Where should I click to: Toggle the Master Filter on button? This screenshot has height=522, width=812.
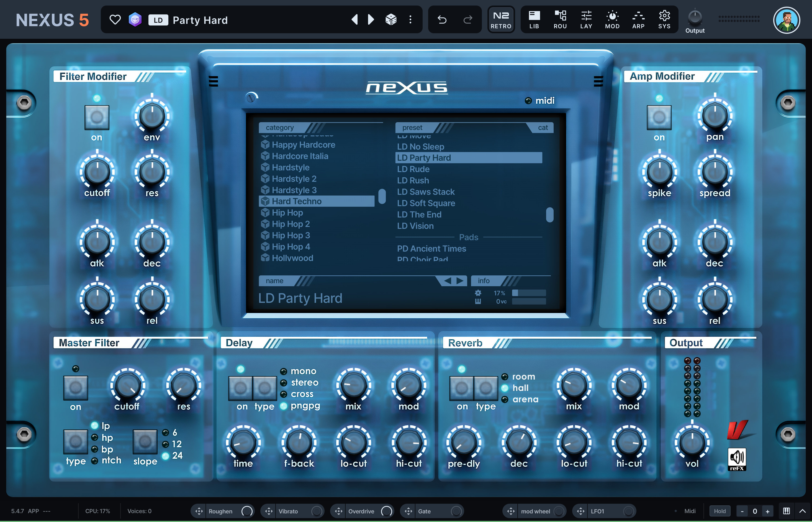(76, 388)
